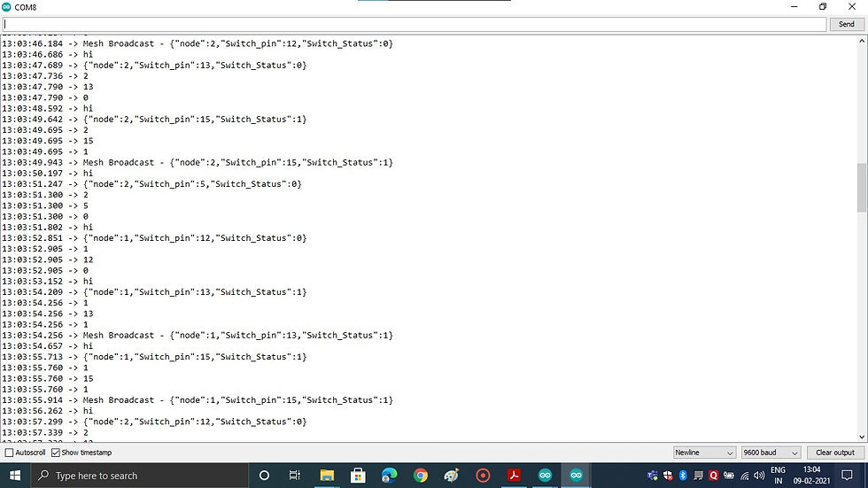Click the scrollbar down arrow
Viewport: 868px width, 488px height.
[862, 438]
